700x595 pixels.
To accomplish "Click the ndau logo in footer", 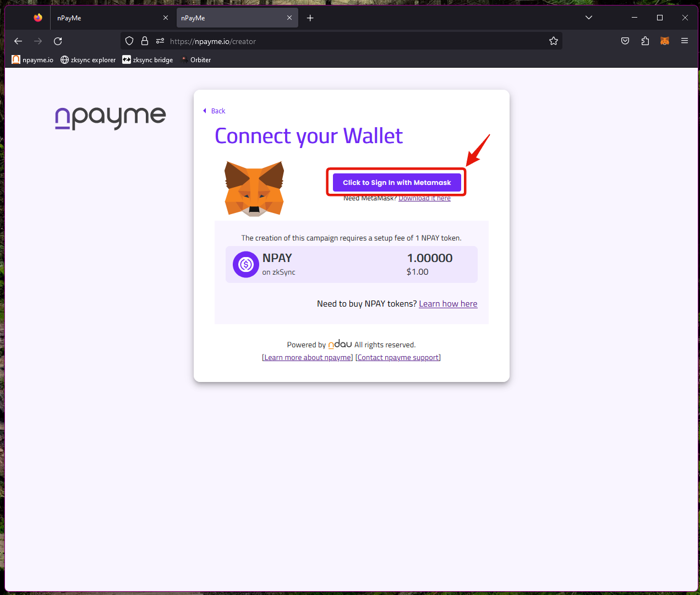I will click(340, 344).
